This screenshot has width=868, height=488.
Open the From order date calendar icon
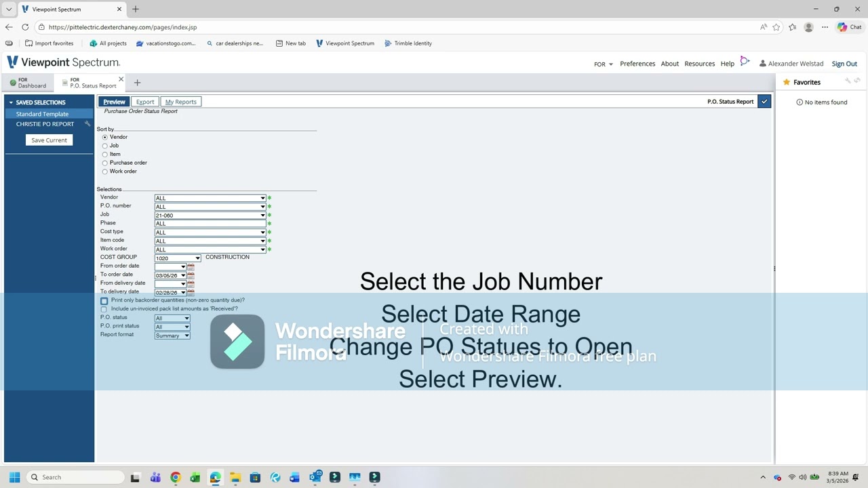pyautogui.click(x=191, y=267)
